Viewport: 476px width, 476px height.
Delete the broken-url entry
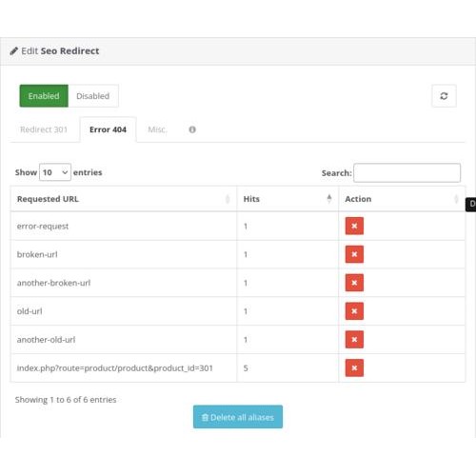[x=354, y=254]
